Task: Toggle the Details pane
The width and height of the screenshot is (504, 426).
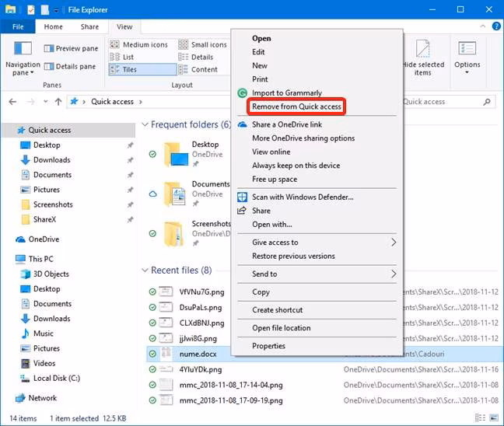Action: (70, 67)
